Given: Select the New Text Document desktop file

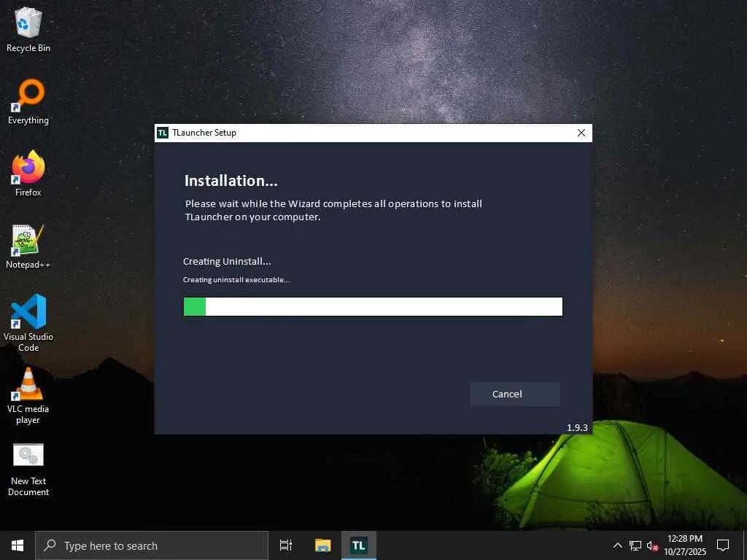Looking at the screenshot, I should [x=28, y=470].
